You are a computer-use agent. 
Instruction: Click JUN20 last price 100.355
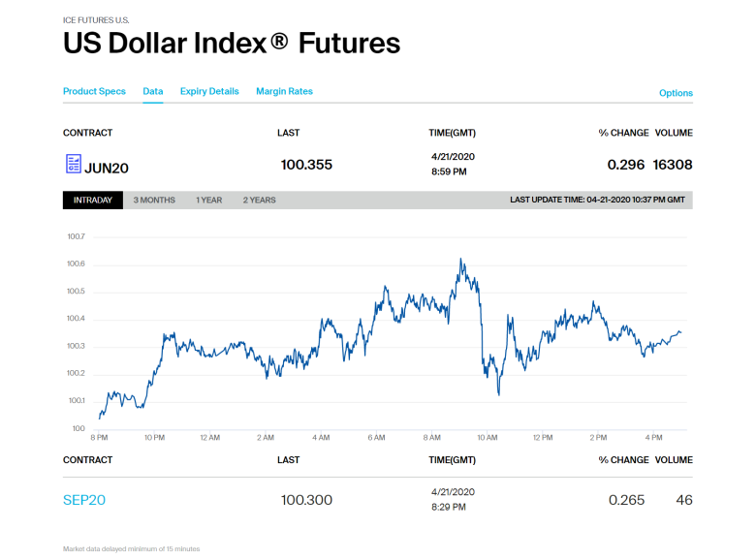click(306, 165)
